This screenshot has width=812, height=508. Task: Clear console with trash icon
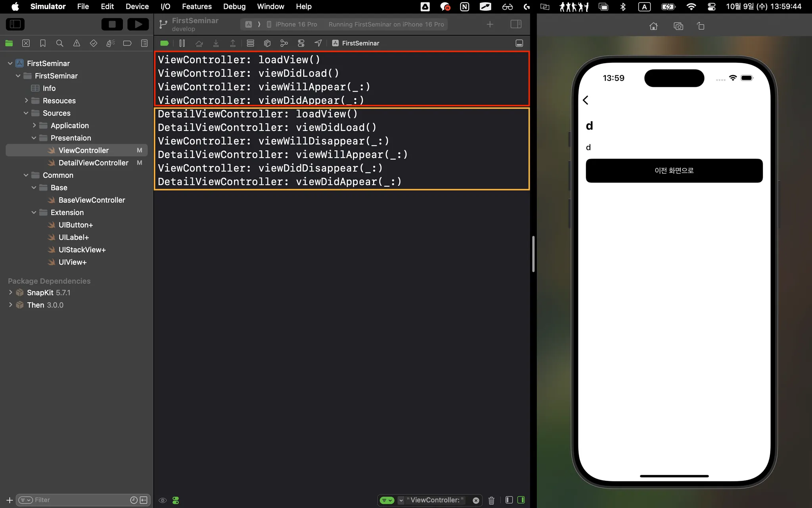tap(491, 500)
